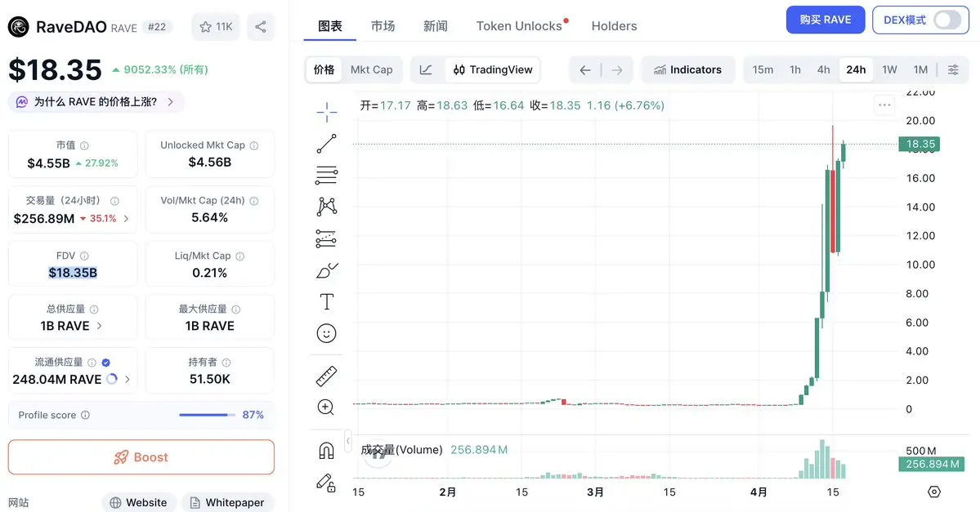Click the Profile score progress bar
980x512 pixels.
point(204,415)
